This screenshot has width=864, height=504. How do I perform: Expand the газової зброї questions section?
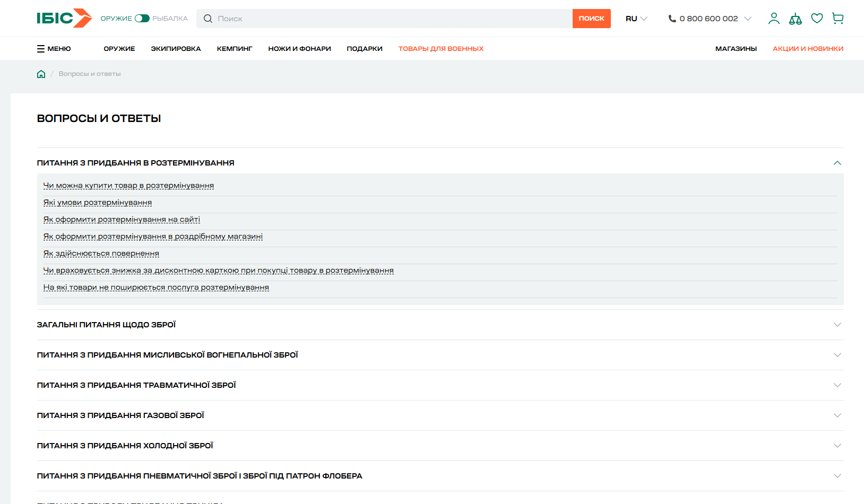tap(837, 415)
